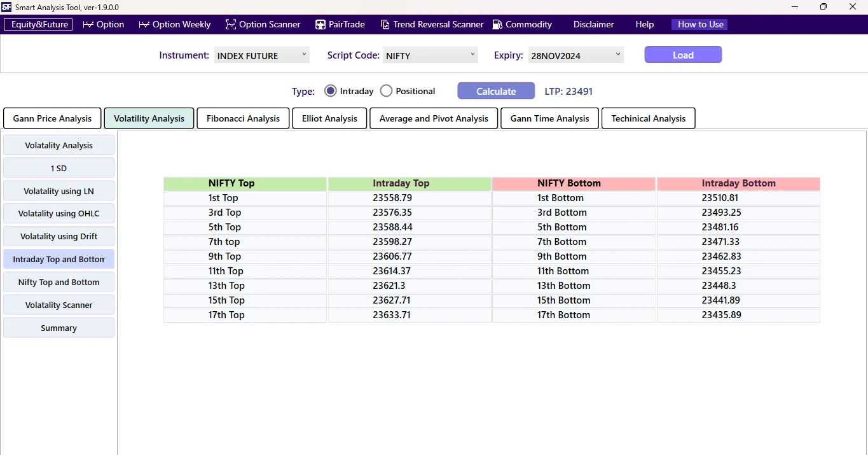Click the Calculate button
This screenshot has width=868, height=455.
pyautogui.click(x=495, y=90)
